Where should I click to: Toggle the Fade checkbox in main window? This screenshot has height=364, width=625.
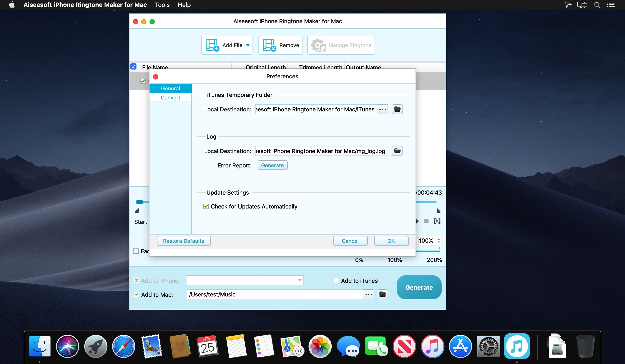pos(136,251)
